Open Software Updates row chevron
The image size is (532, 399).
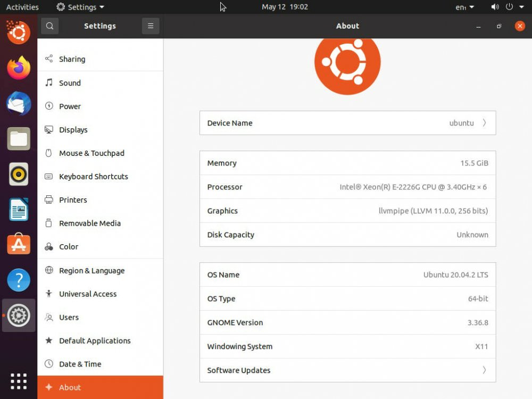(485, 370)
